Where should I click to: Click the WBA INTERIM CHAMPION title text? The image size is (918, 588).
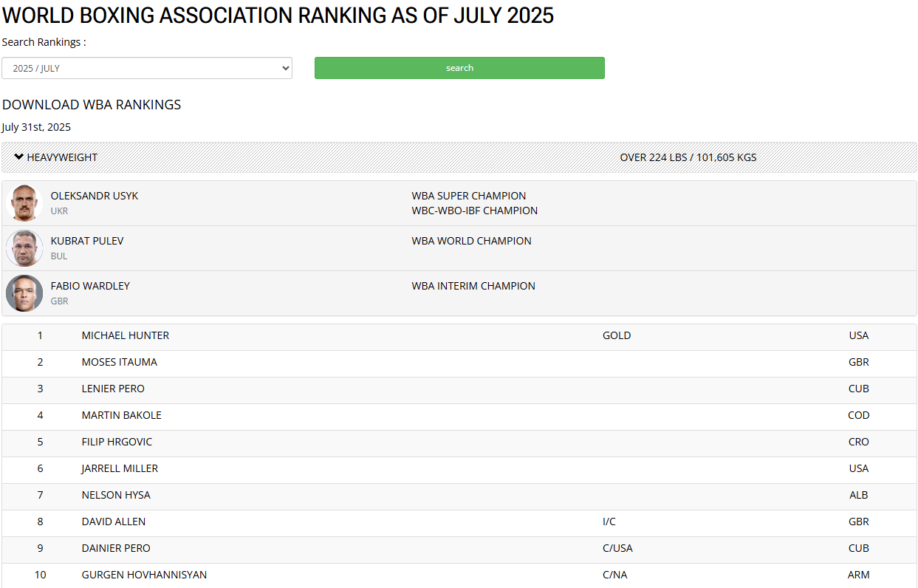(x=473, y=286)
